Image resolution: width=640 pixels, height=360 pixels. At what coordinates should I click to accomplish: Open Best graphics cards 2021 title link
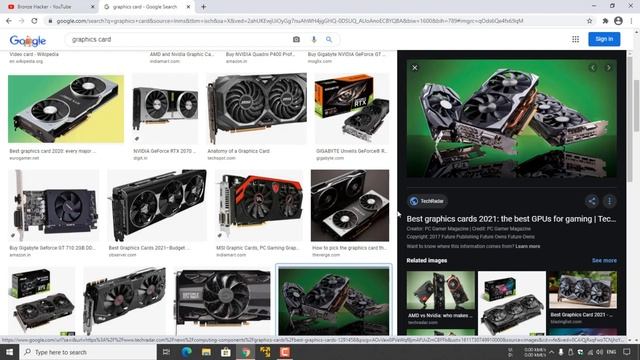tap(511, 219)
